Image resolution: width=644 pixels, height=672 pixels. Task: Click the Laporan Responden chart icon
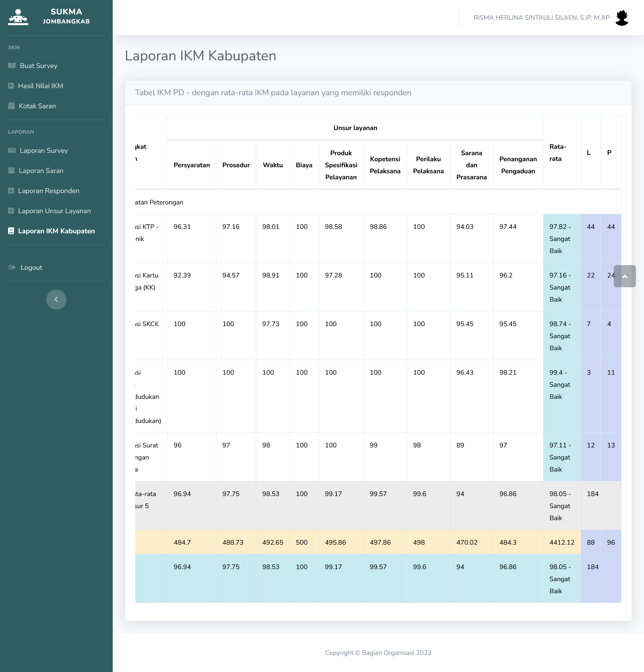[x=11, y=191]
